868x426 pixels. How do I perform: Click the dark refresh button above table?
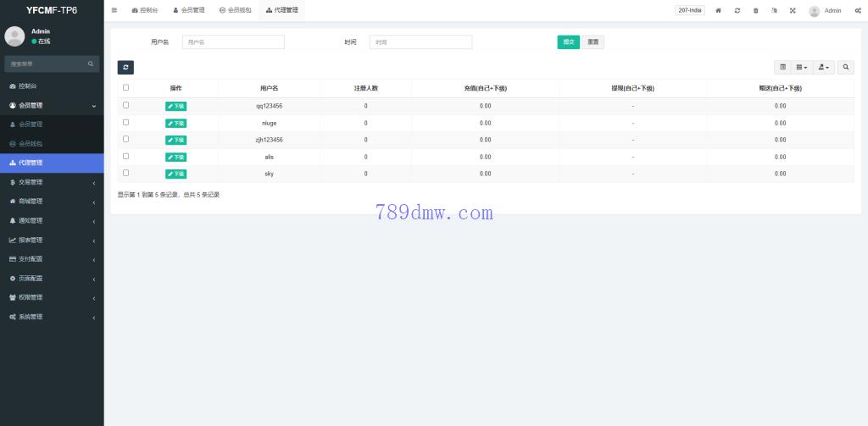click(x=125, y=67)
